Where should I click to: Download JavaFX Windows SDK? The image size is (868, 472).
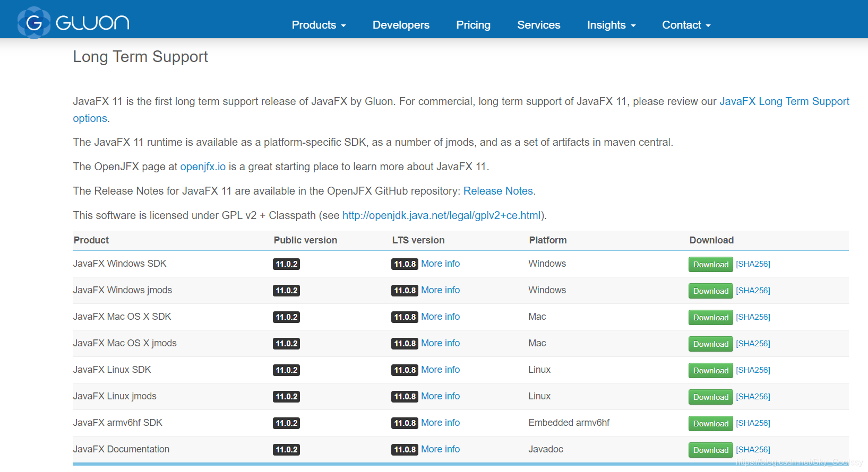coord(710,264)
